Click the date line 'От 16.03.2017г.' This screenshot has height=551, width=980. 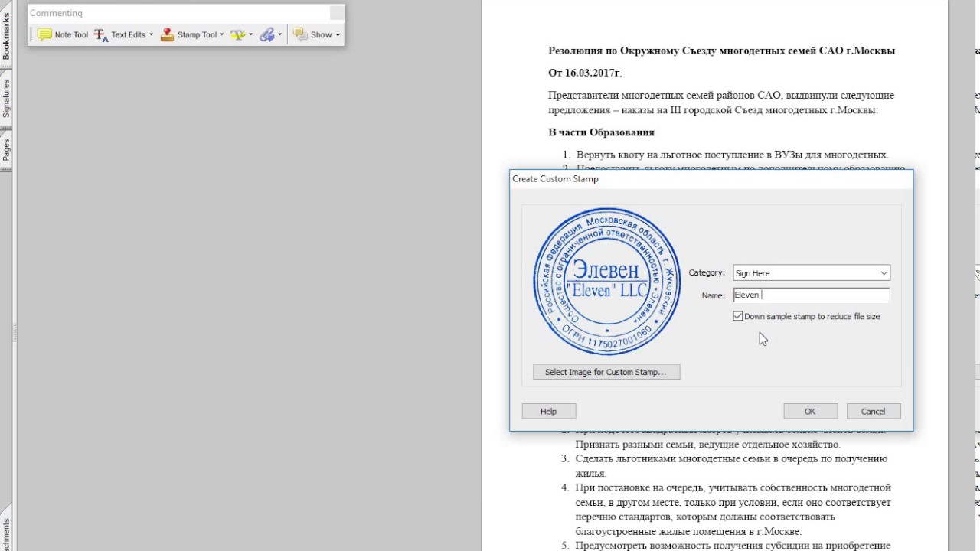[585, 73]
